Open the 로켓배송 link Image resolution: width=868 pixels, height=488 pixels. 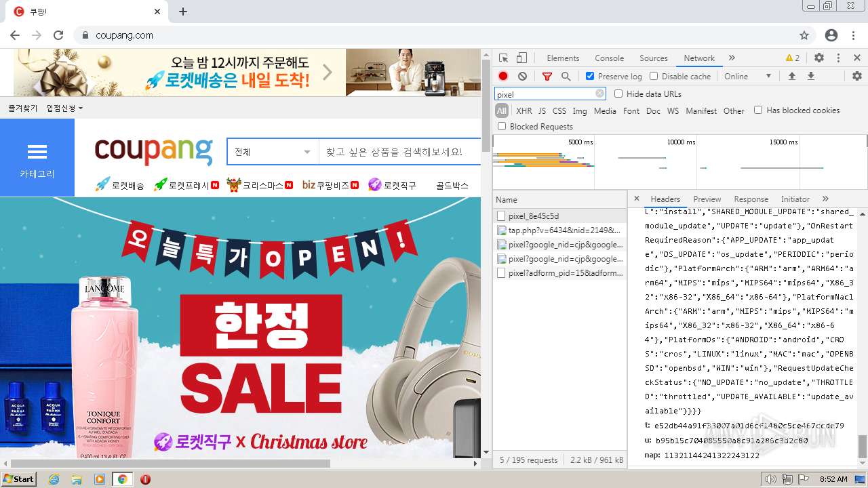coord(119,185)
